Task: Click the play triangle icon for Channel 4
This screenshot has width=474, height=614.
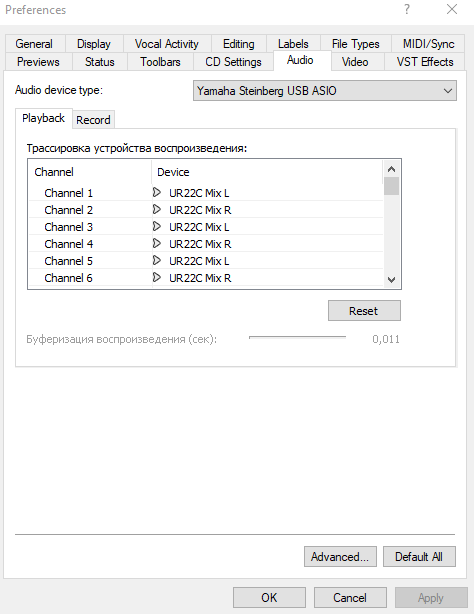Action: (x=157, y=244)
